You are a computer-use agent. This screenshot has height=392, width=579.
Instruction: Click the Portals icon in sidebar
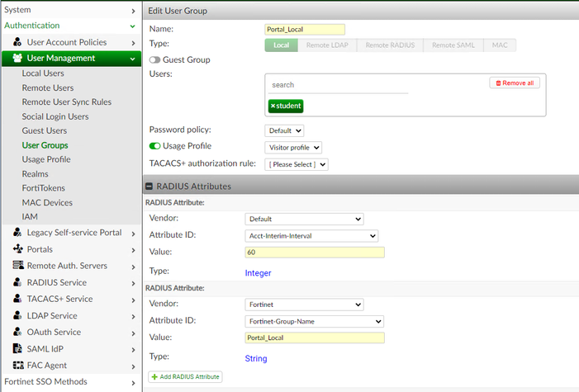pos(17,249)
